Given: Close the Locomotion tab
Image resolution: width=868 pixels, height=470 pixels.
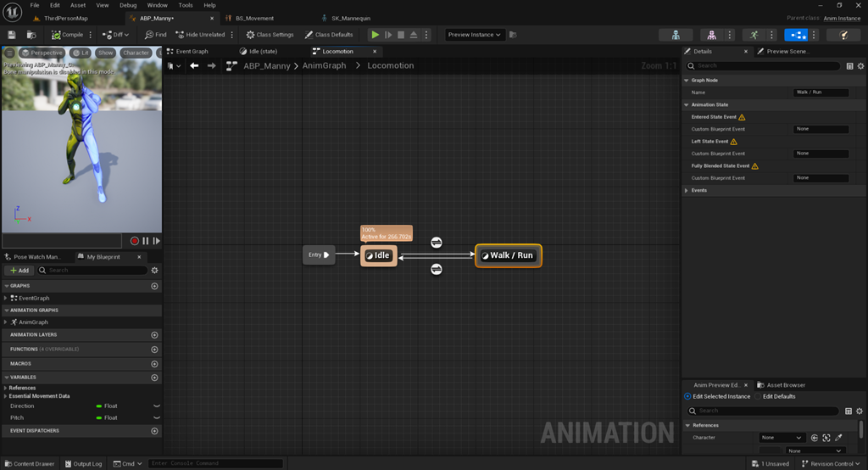Looking at the screenshot, I should pyautogui.click(x=375, y=52).
